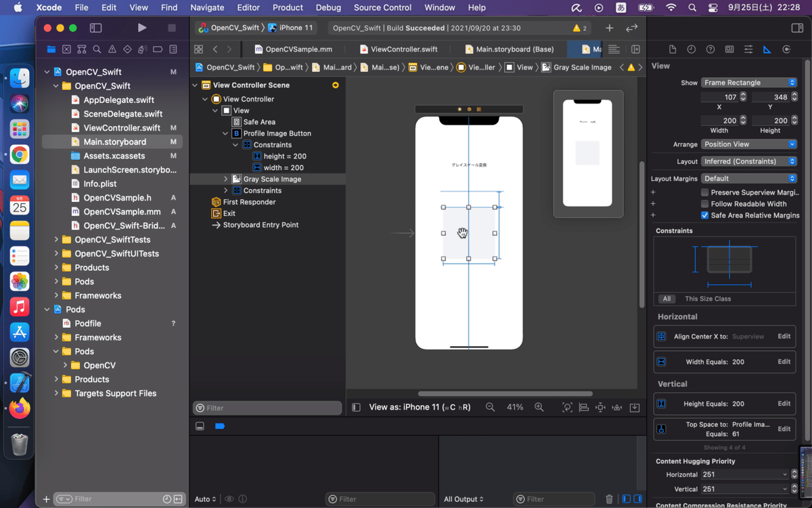Open the Source Control navigator icon

(x=66, y=49)
